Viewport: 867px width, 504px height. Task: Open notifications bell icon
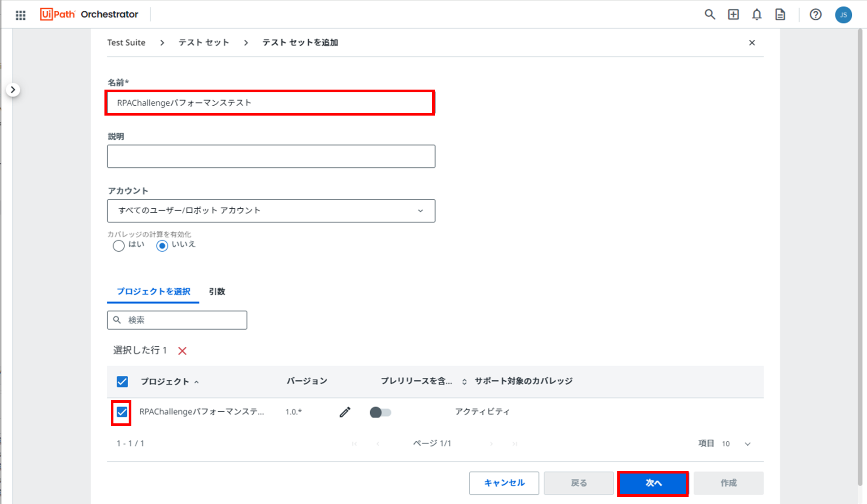pos(757,14)
